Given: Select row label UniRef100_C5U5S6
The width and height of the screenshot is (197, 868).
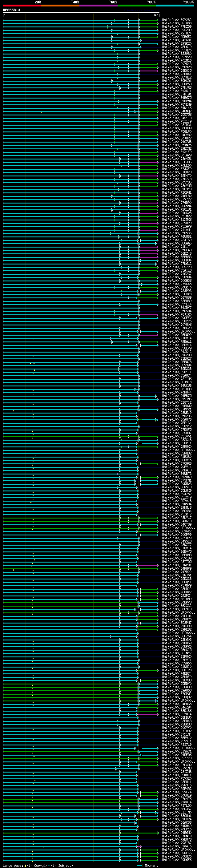Looking at the screenshot, I should tap(177, 233).
